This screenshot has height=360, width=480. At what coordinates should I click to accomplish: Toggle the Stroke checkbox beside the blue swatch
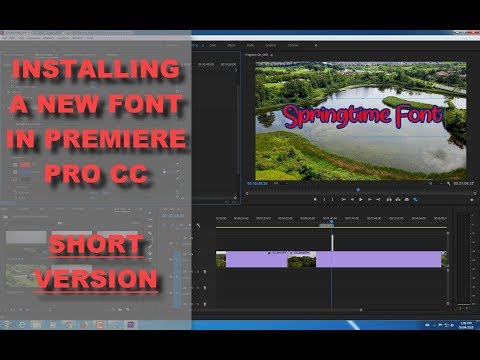point(15,172)
